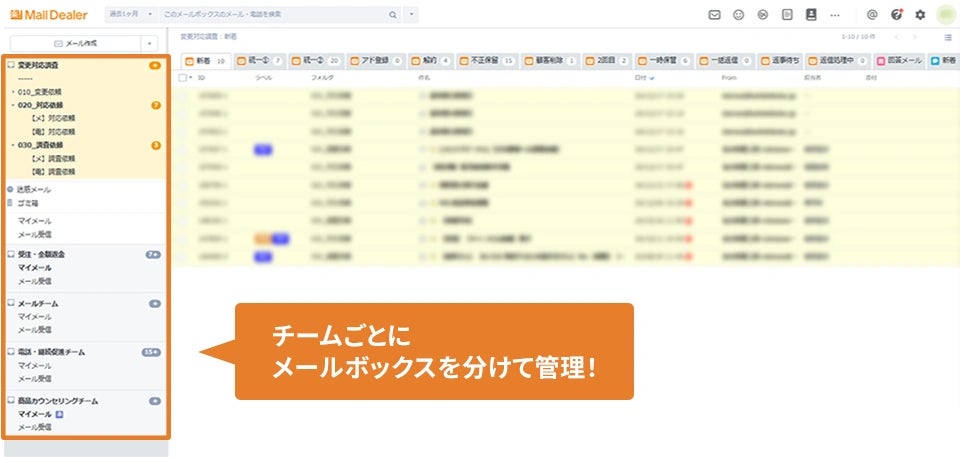Click the envelope icon in top toolbar
This screenshot has height=457, width=960.
tap(714, 15)
